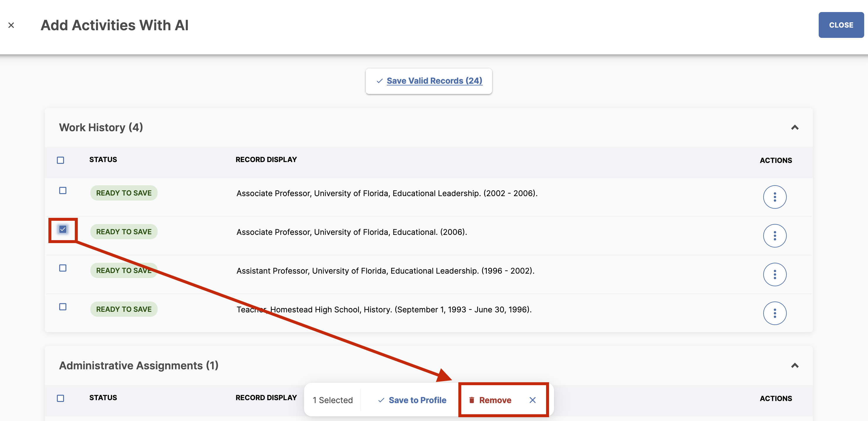This screenshot has width=868, height=421.
Task: Click the X icon beside Add Activities With AI
Action: [11, 25]
